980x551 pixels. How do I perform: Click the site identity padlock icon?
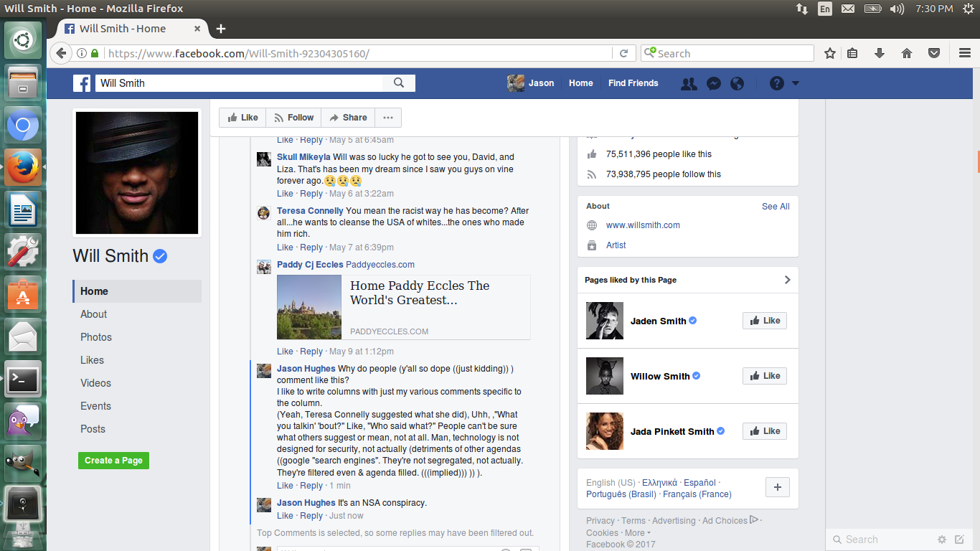tap(95, 53)
